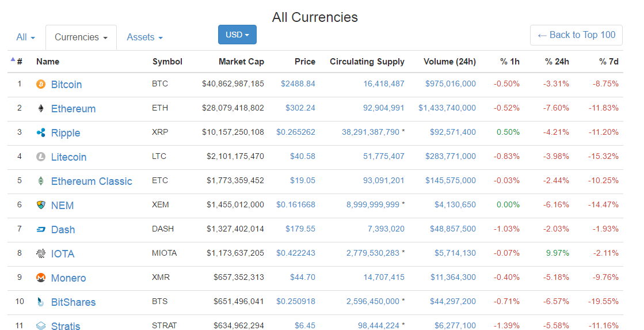Open the Stratis name link
Image resolution: width=644 pixels, height=330 pixels.
(66, 327)
